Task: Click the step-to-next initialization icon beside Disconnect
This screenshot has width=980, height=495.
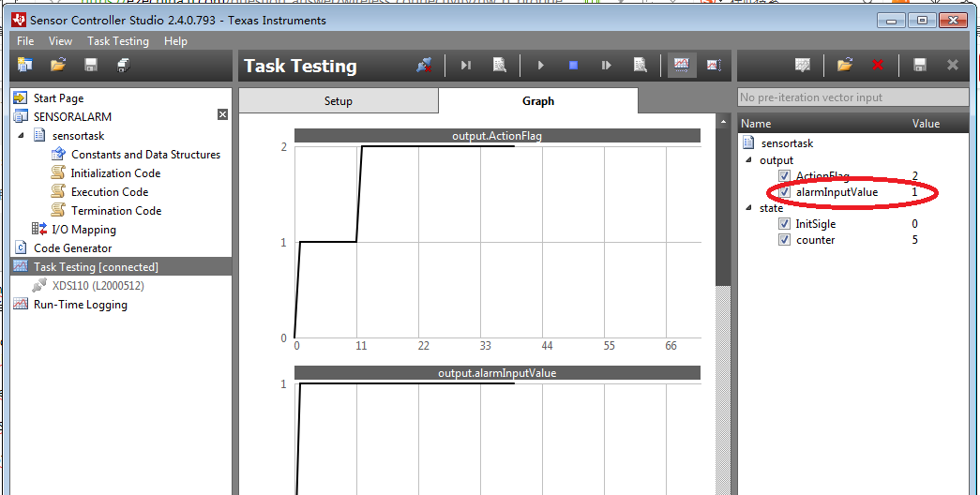Action: 466,65
